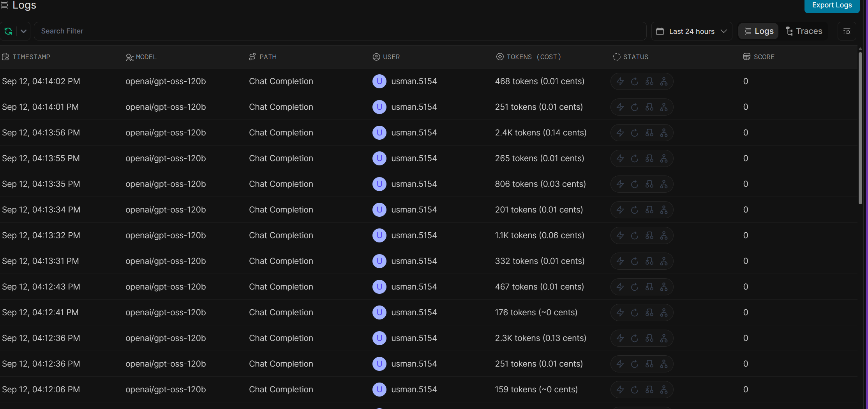Click the 806 tokens (0.03 cents) cell
This screenshot has width=868, height=409.
coord(540,184)
